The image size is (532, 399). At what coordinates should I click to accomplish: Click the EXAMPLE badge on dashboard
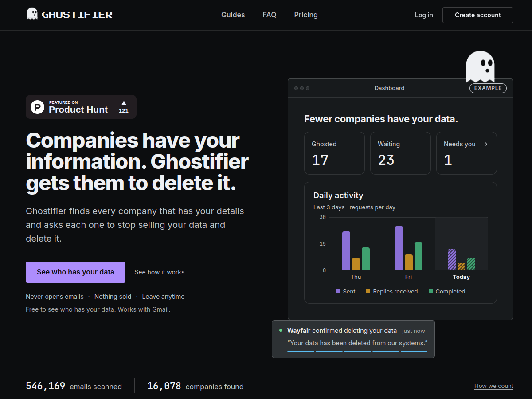coord(488,88)
